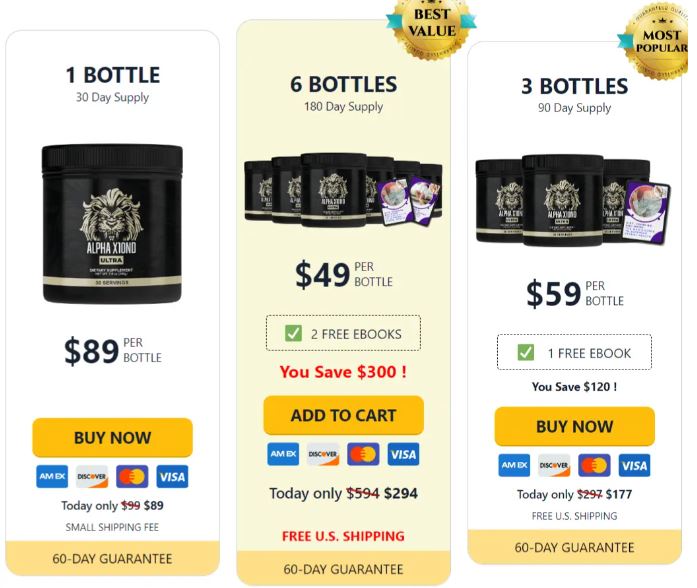Viewport: 697px width, 588px height.
Task: Click the Mastercard icon under 6 Bottles
Action: (x=363, y=454)
